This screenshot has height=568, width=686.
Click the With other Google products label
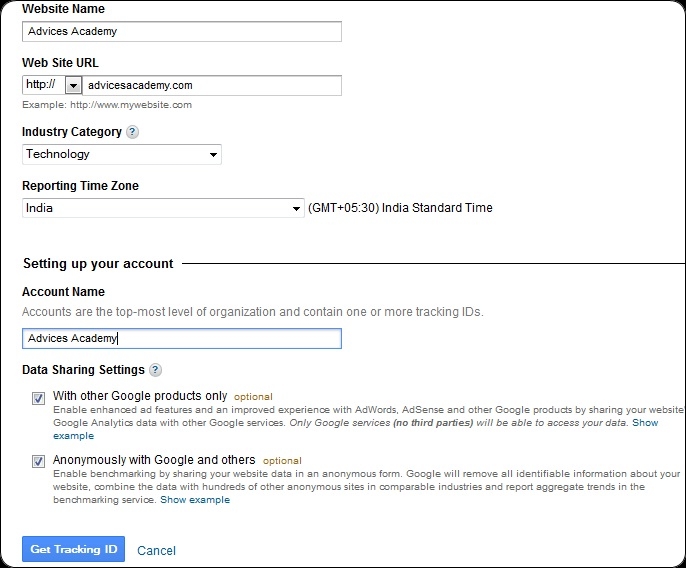click(x=140, y=396)
